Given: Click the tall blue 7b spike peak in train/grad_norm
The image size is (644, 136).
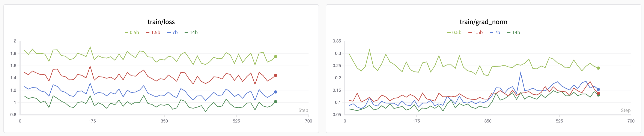Looking at the screenshot, I should [x=521, y=73].
